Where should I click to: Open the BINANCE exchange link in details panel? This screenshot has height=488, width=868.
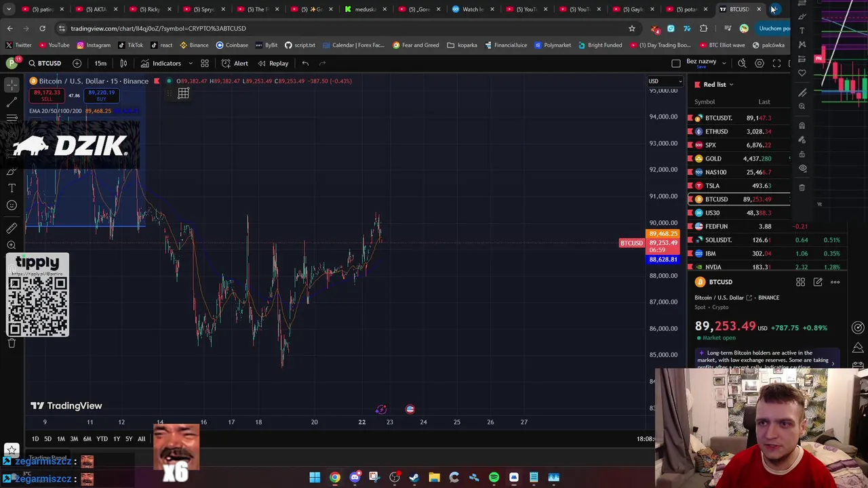point(768,298)
